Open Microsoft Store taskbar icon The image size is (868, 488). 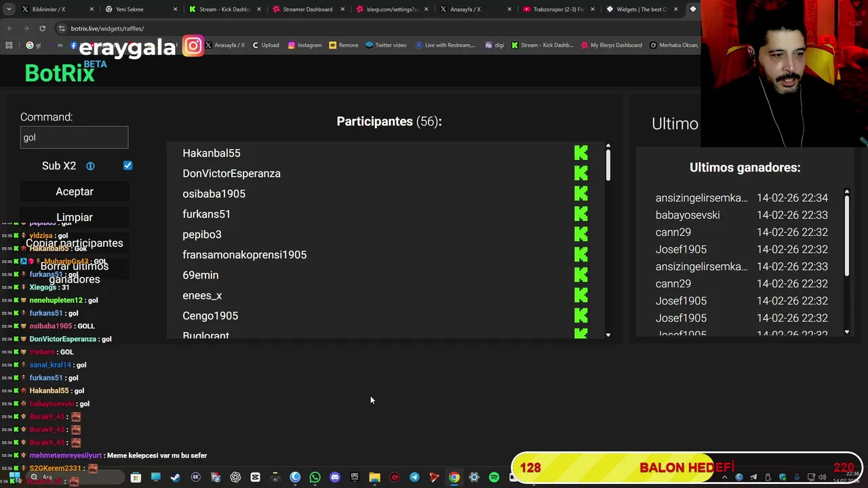point(136,477)
